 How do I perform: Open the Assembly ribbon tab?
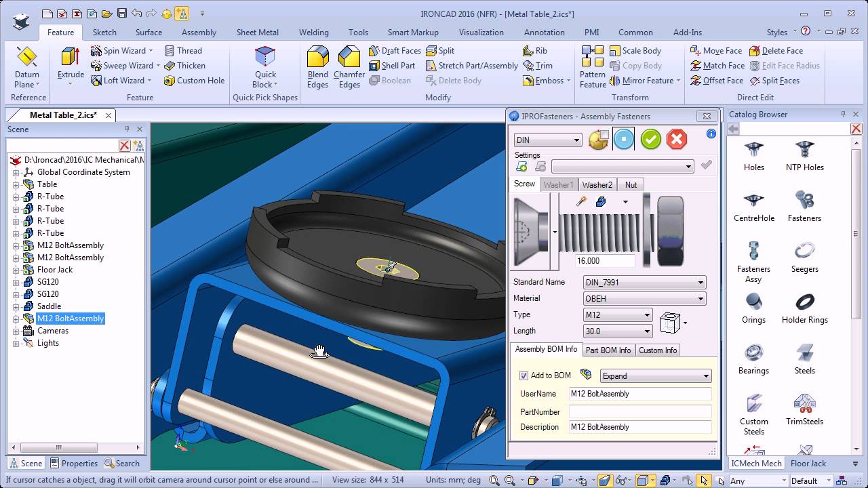coord(199,32)
